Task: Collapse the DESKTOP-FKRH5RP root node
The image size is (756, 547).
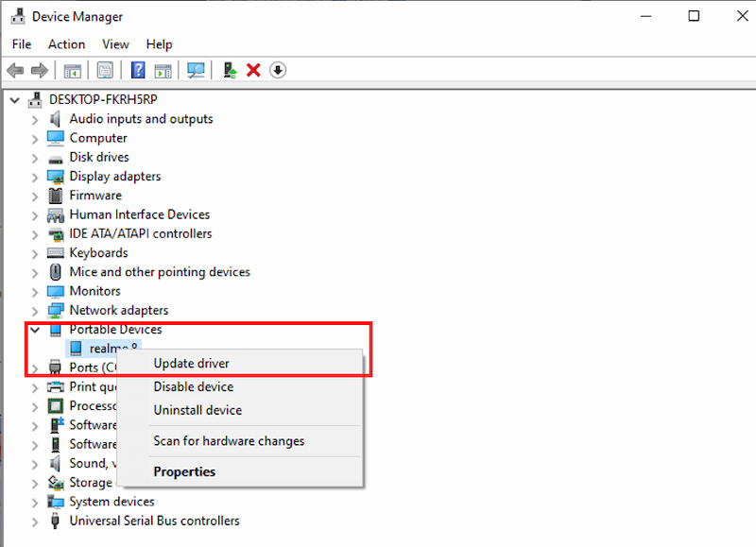Action: tap(15, 100)
